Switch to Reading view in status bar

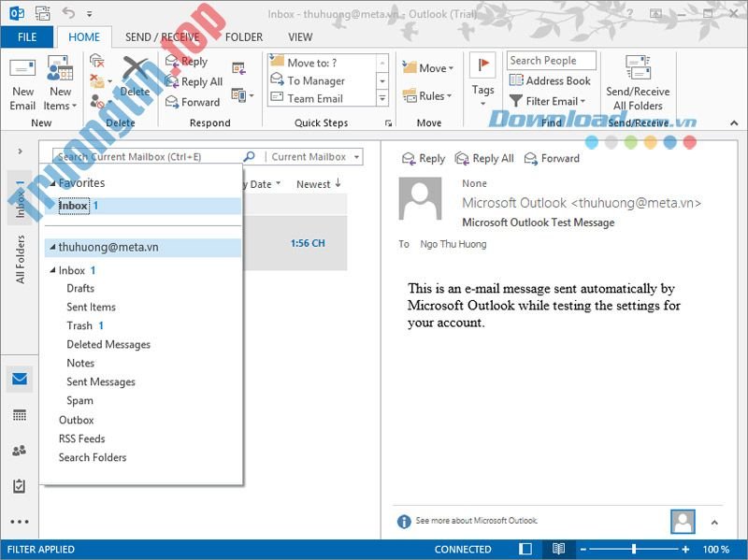558,550
